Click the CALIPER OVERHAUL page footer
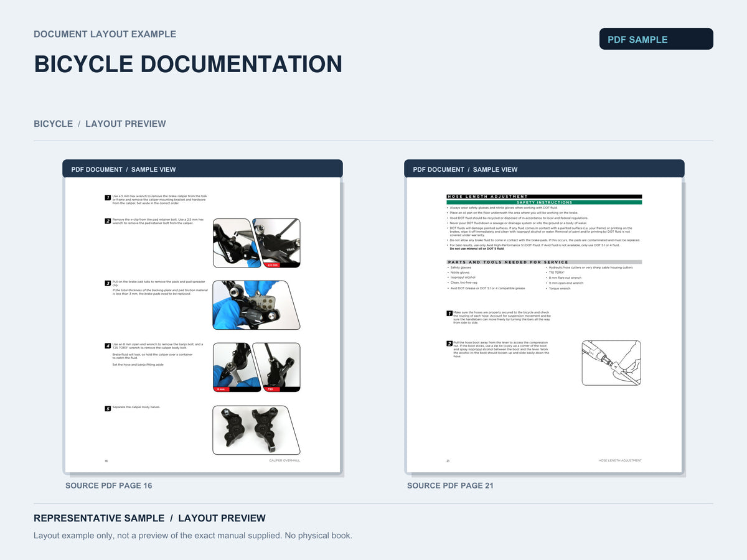 click(284, 460)
